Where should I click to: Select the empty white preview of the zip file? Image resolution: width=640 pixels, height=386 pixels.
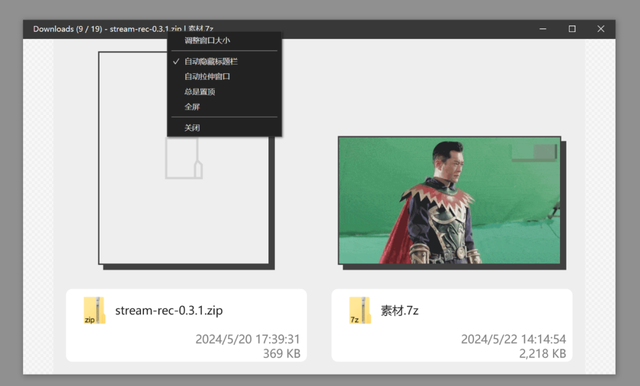(184, 158)
